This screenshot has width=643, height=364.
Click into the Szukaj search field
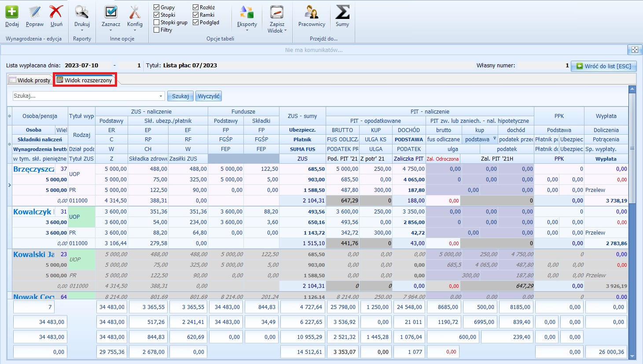(x=85, y=96)
